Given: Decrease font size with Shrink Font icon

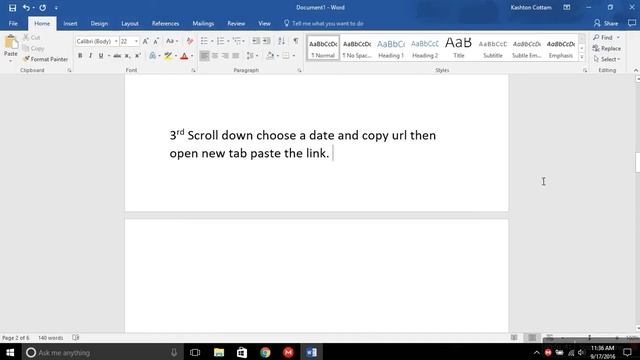Looking at the screenshot, I should [156, 41].
